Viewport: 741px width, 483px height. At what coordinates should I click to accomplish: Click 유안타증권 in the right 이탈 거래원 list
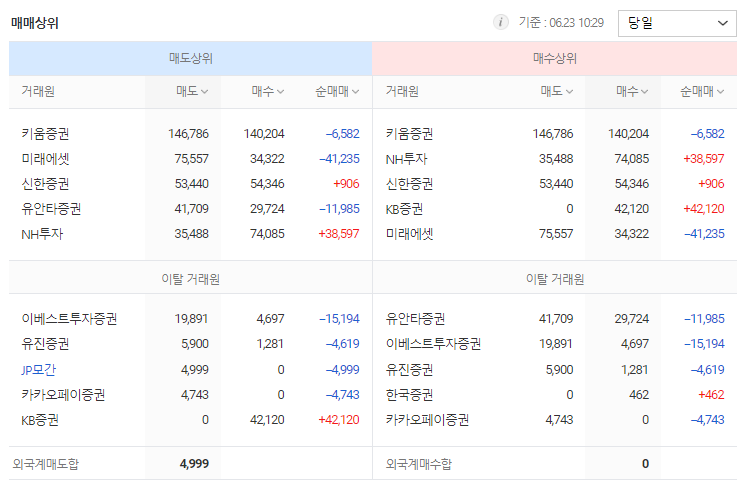pos(415,319)
